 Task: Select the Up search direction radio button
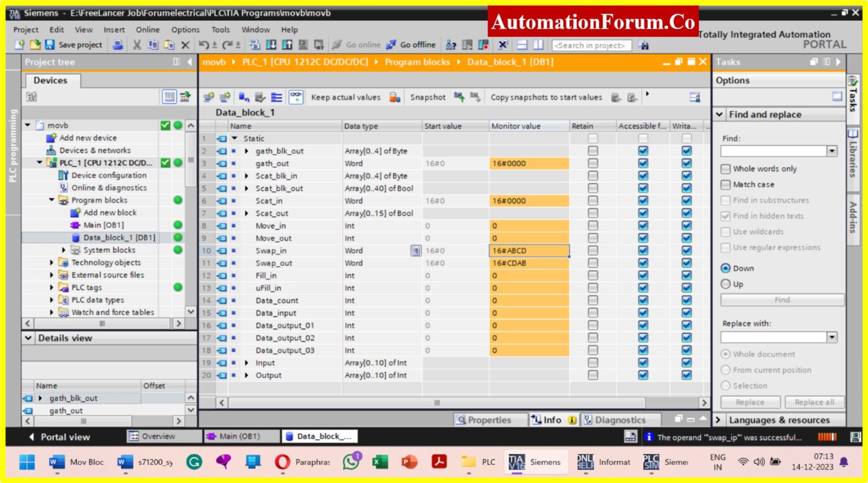click(726, 284)
